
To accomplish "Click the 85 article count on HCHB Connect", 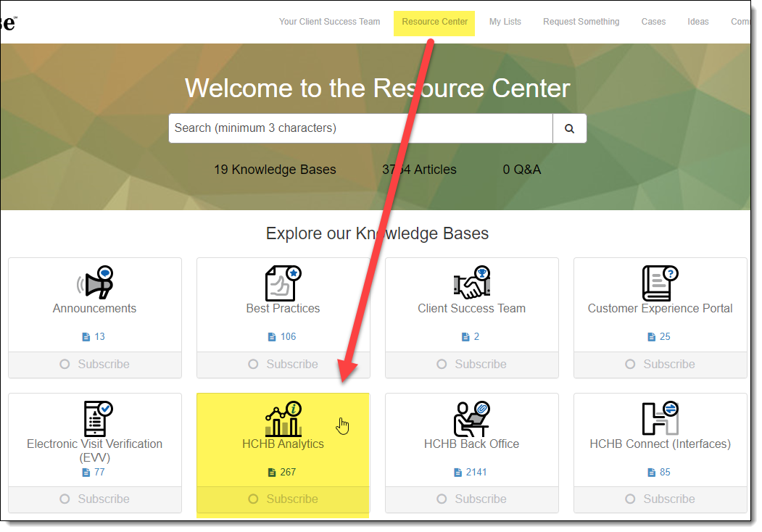I will pos(665,473).
